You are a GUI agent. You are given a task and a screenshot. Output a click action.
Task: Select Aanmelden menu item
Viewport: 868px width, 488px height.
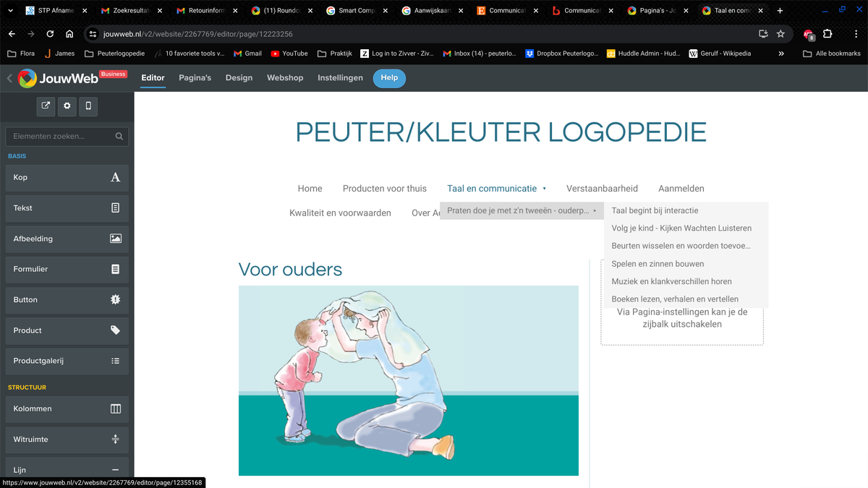(681, 189)
